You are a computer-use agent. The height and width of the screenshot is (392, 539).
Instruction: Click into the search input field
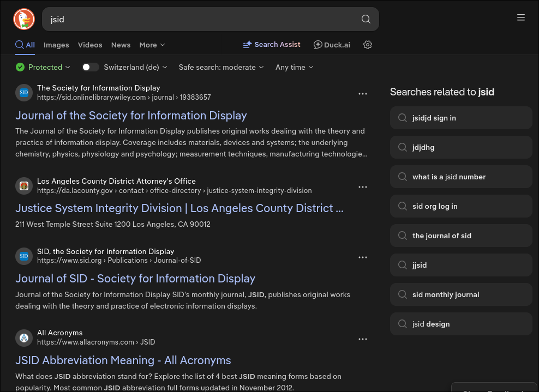(x=202, y=20)
